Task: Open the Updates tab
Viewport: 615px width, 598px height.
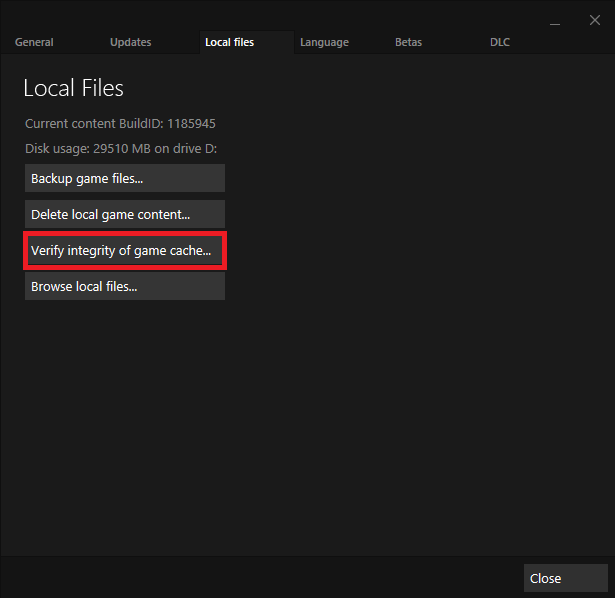Action: tap(130, 42)
